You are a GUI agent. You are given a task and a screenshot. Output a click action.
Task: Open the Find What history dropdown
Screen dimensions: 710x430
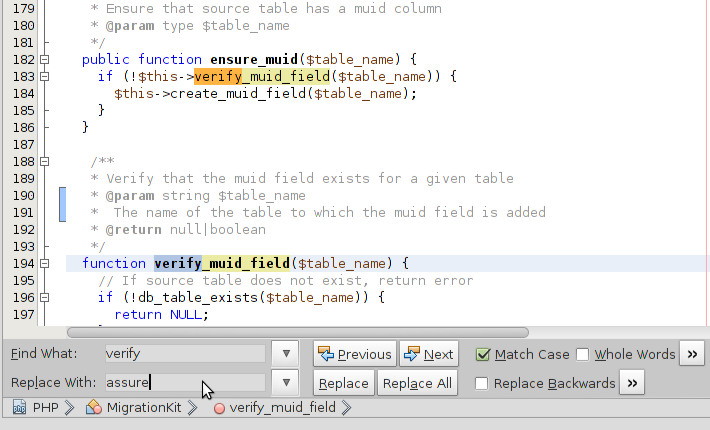[286, 354]
